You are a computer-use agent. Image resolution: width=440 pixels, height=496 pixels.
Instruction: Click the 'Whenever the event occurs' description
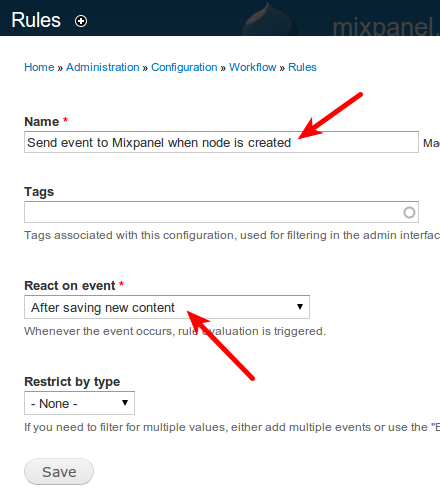click(x=175, y=331)
